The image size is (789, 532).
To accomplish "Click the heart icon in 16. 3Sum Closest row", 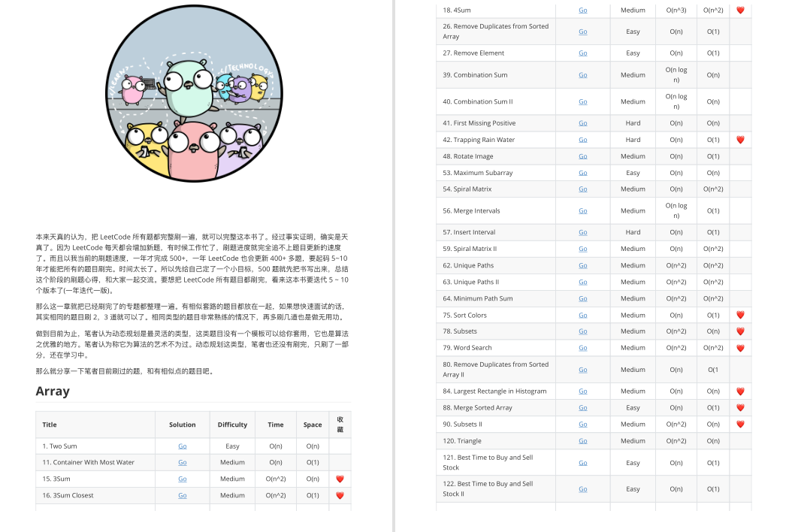I will (x=340, y=496).
